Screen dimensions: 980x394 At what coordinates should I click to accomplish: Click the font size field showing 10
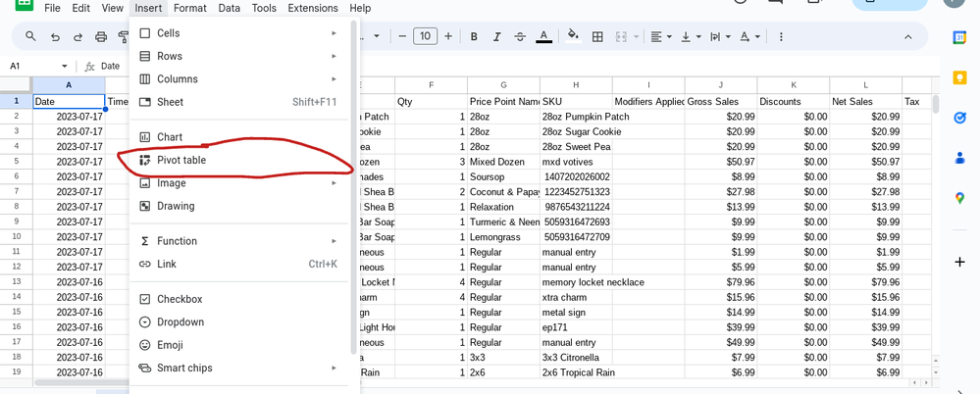[x=425, y=36]
